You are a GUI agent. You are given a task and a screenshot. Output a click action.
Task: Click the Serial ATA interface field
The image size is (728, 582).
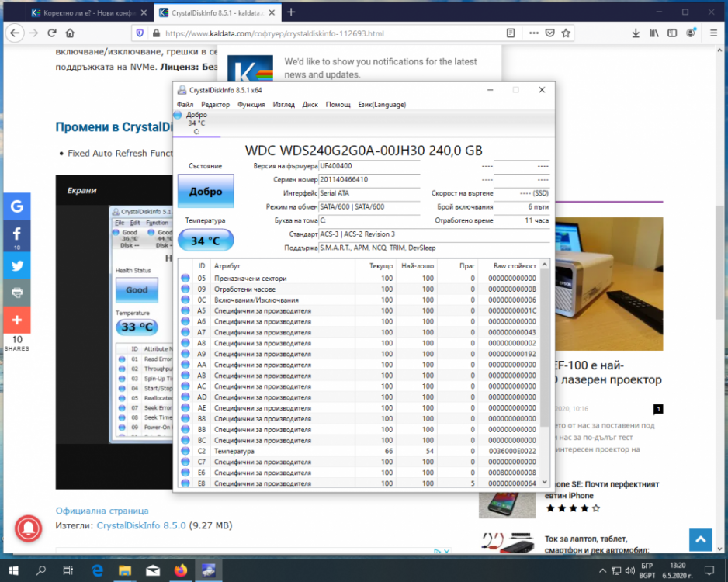pos(369,193)
